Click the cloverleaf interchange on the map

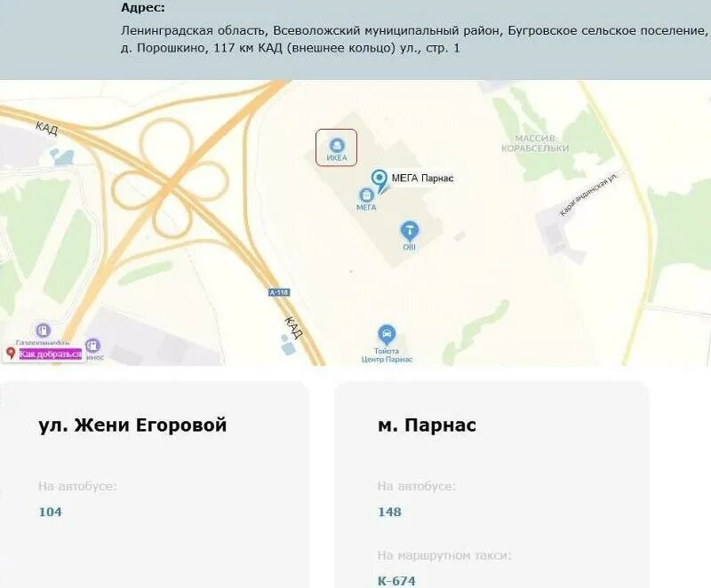[x=170, y=187]
